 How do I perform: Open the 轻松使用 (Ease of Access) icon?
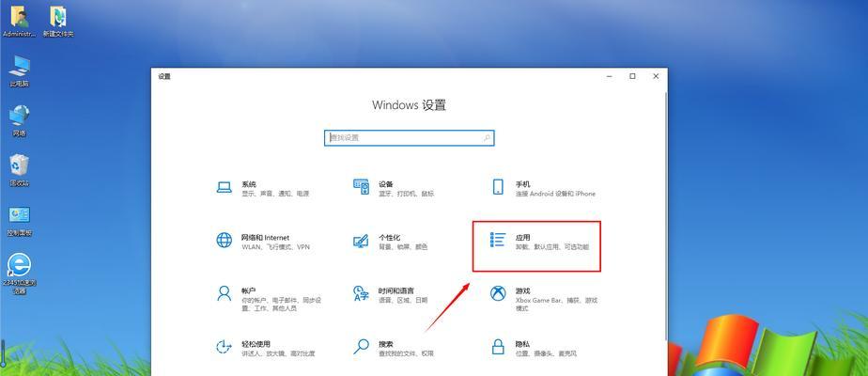[224, 347]
